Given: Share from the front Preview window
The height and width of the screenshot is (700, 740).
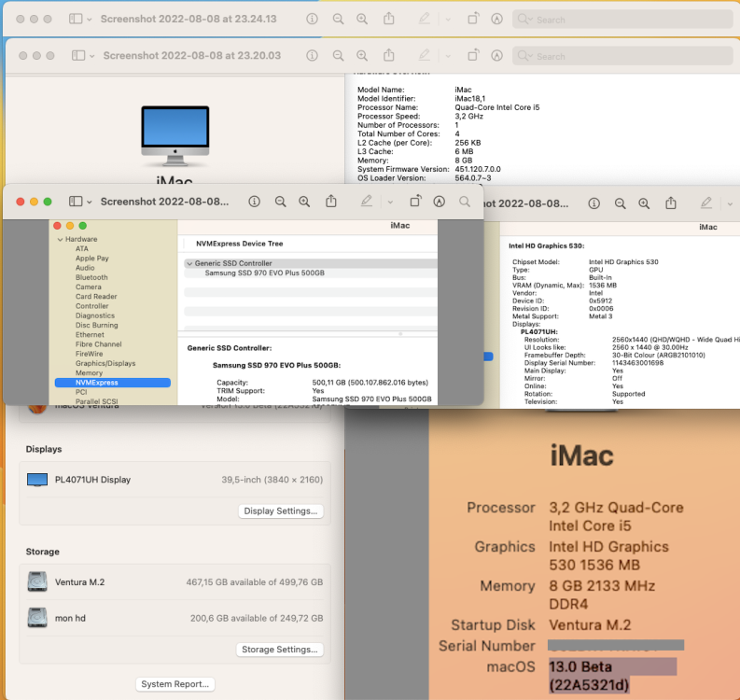Looking at the screenshot, I should tap(331, 201).
